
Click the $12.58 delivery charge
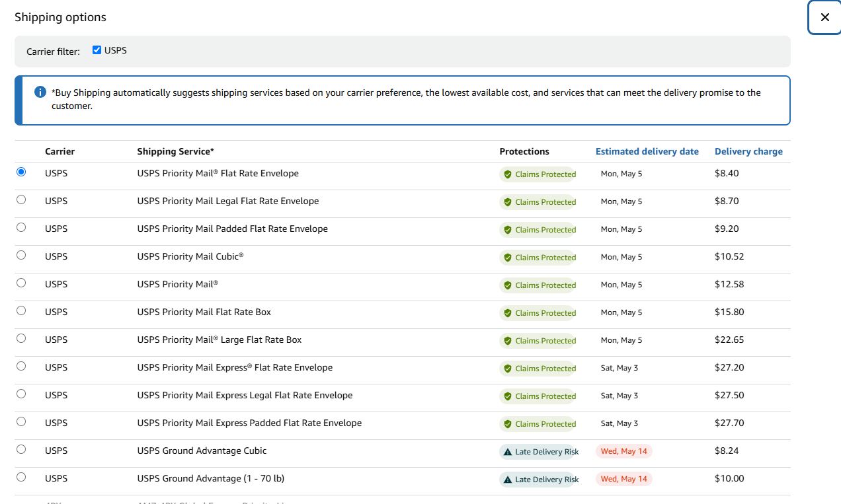tap(729, 284)
